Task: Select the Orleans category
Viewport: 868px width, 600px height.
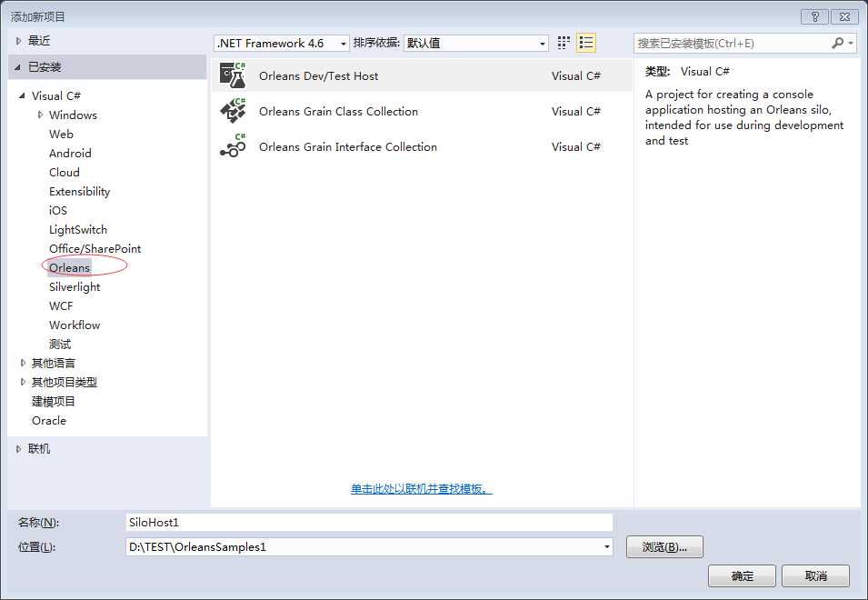Action: click(69, 268)
